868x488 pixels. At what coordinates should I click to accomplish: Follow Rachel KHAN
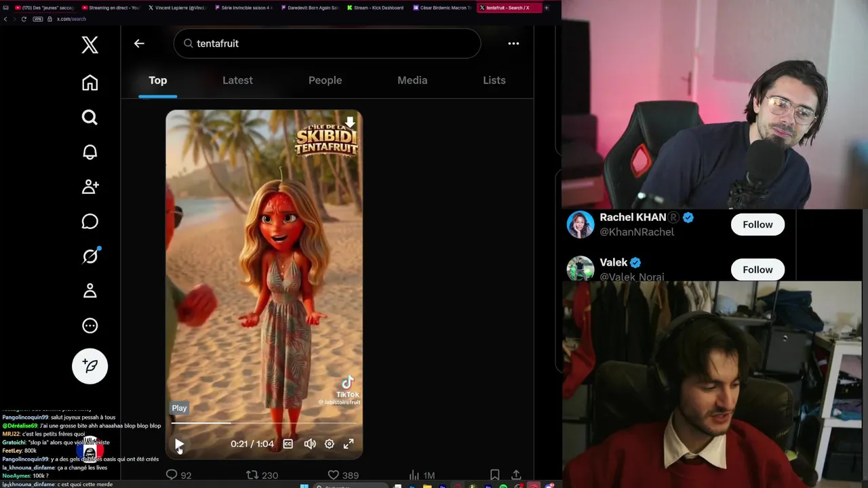pos(757,224)
